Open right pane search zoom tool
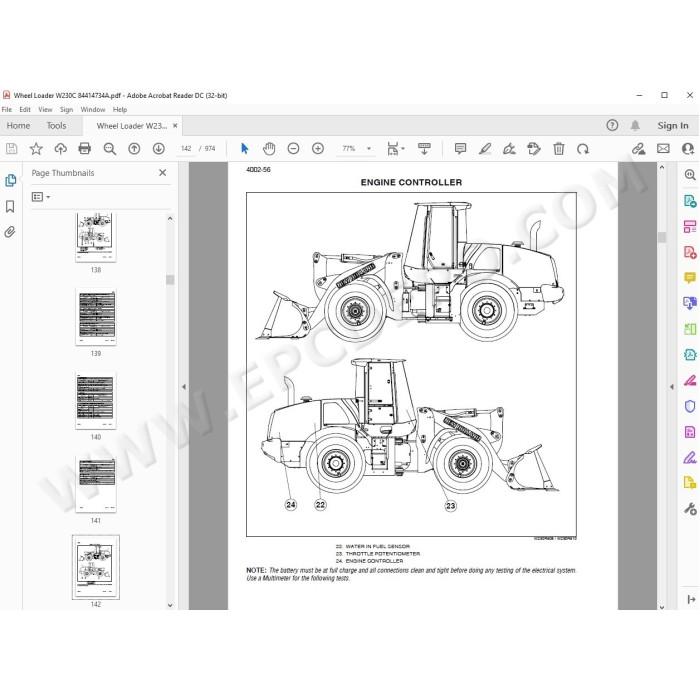The image size is (700, 700). (690, 175)
